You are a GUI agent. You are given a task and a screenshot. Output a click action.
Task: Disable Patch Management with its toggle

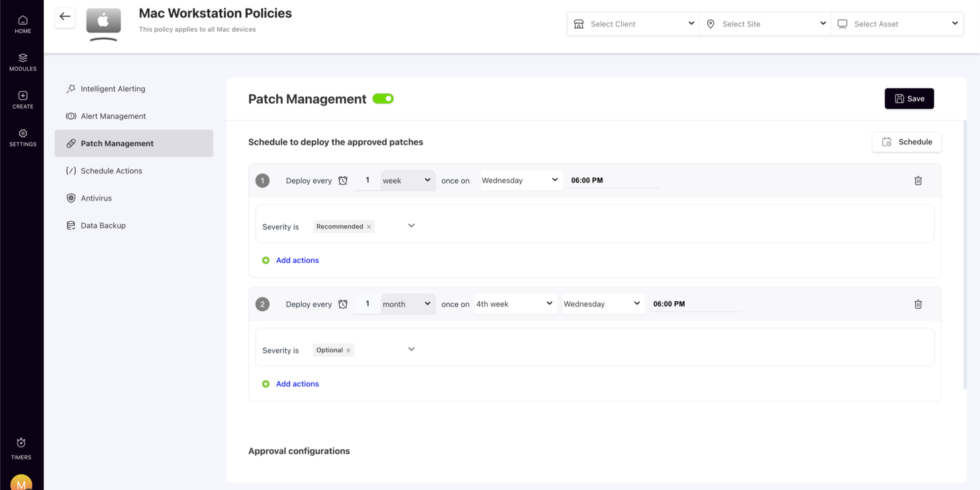(383, 98)
